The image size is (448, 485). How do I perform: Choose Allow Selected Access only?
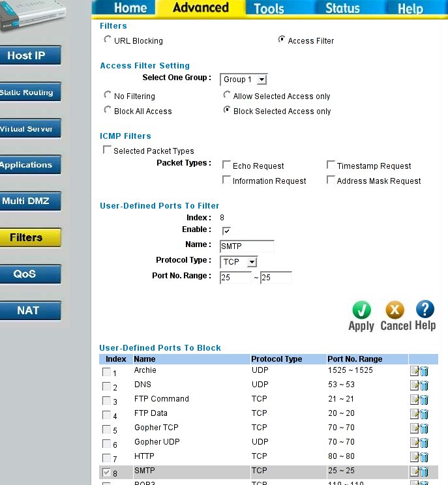pyautogui.click(x=226, y=95)
